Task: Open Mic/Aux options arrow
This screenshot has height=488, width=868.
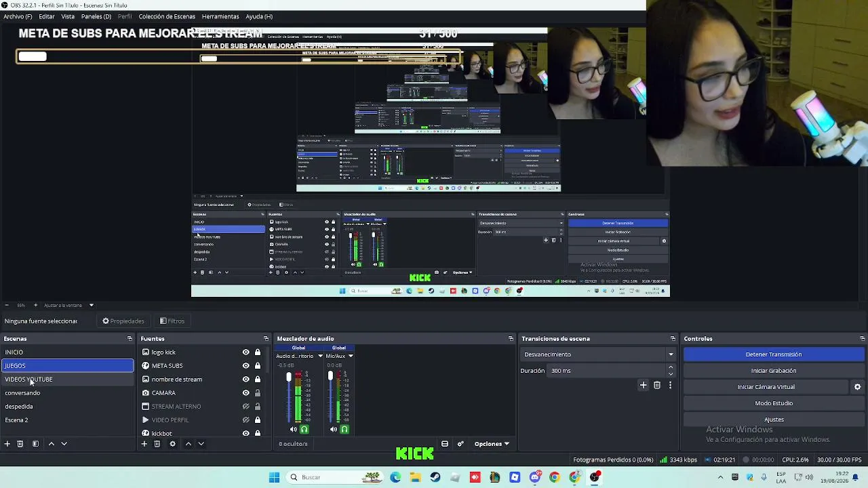Action: pyautogui.click(x=350, y=356)
